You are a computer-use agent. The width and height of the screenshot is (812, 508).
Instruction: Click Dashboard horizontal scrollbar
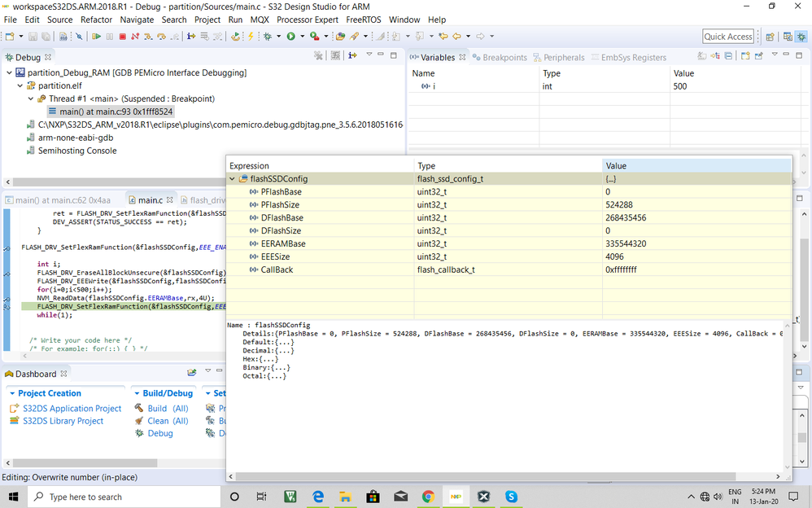[x=85, y=462]
